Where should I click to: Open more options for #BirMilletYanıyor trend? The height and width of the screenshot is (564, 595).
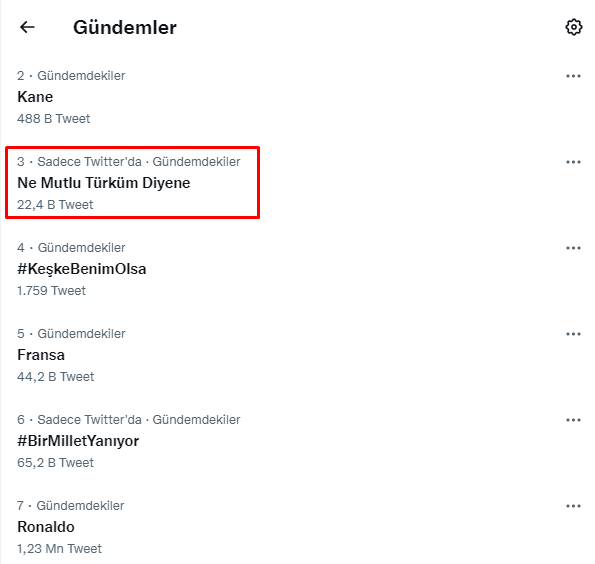[x=573, y=420]
